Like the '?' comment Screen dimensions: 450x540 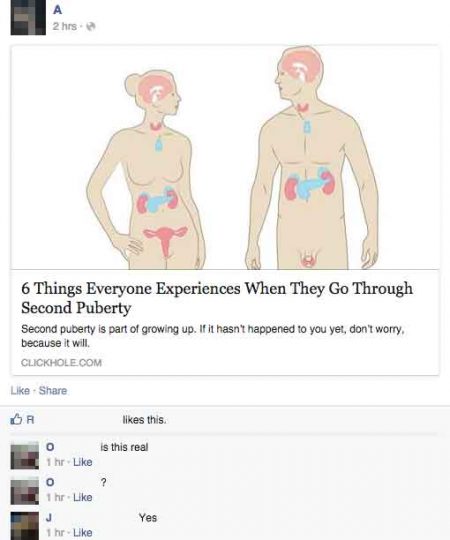pyautogui.click(x=83, y=497)
